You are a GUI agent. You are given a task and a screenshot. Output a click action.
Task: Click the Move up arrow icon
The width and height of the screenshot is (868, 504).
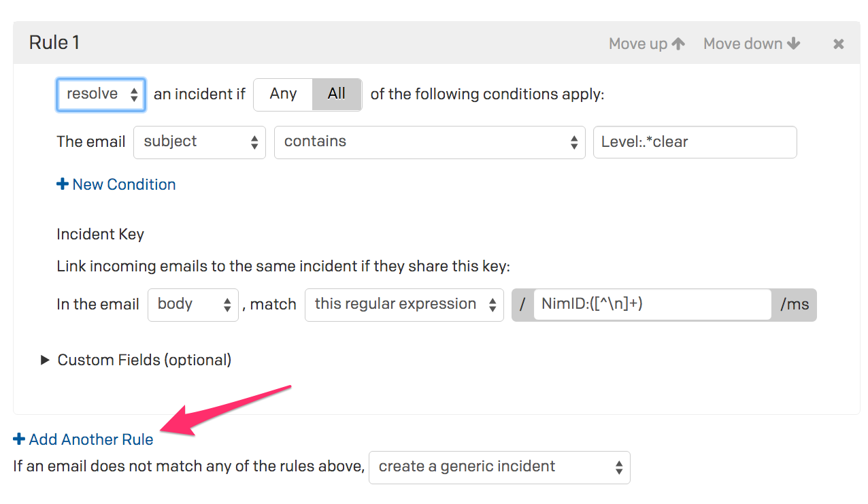click(678, 44)
